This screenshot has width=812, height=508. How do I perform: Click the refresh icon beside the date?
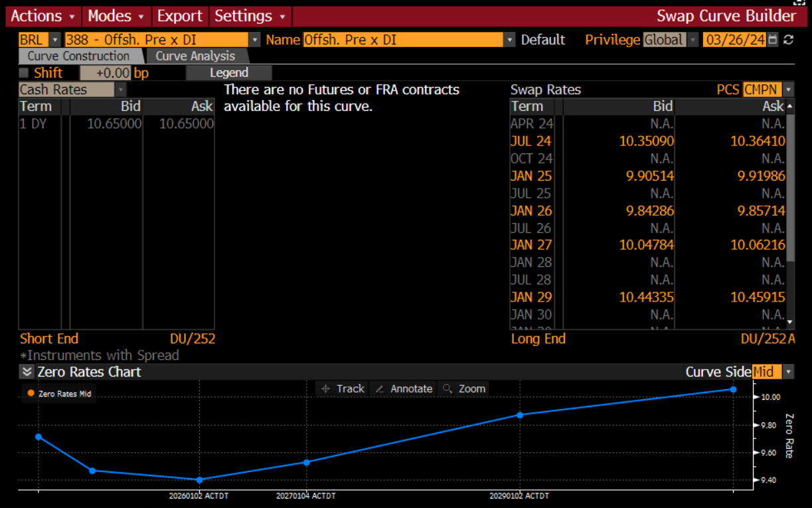pyautogui.click(x=788, y=40)
